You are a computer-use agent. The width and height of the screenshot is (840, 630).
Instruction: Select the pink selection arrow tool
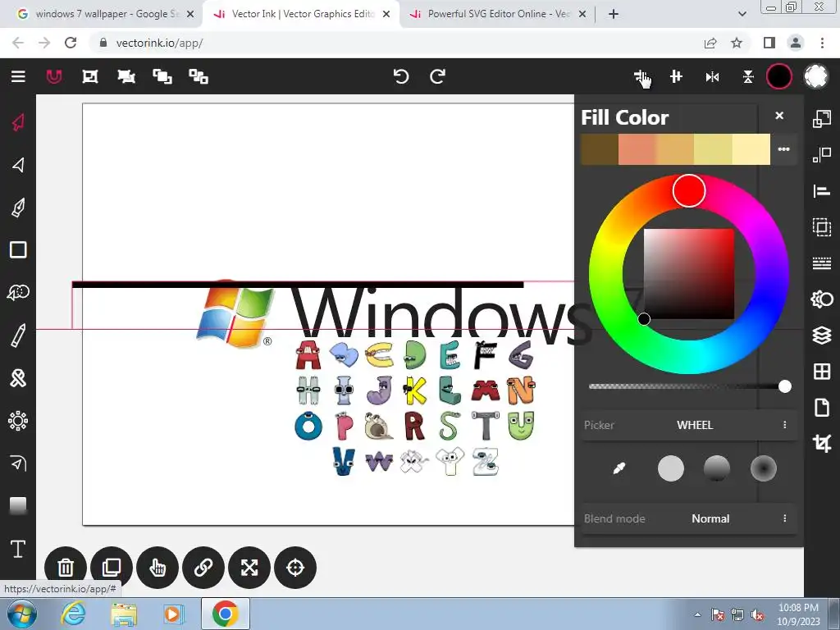pos(18,122)
